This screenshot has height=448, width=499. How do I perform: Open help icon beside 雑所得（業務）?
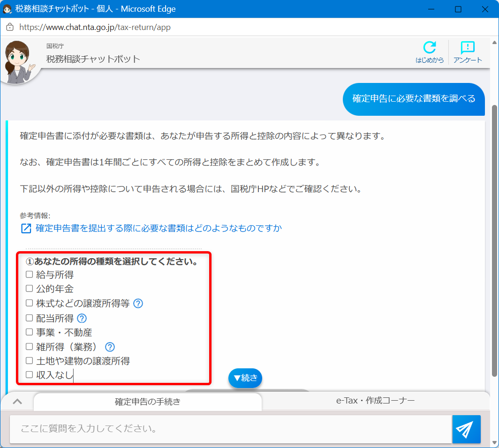pos(110,347)
